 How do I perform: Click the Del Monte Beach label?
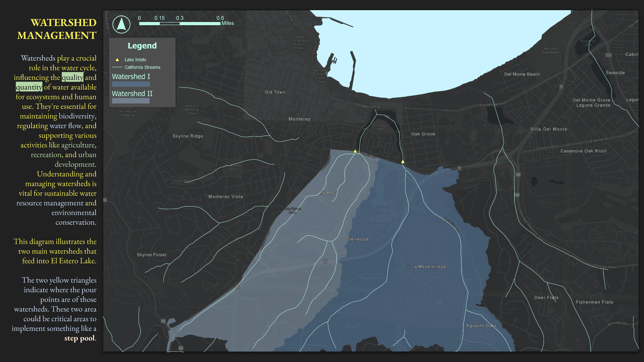[x=522, y=74]
